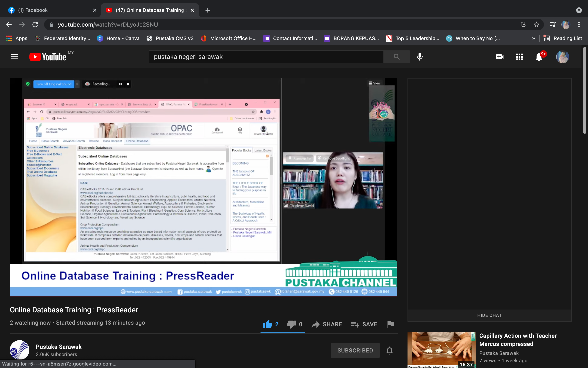The image size is (588, 368).
Task: Hide the live chat panel
Action: [x=489, y=315]
